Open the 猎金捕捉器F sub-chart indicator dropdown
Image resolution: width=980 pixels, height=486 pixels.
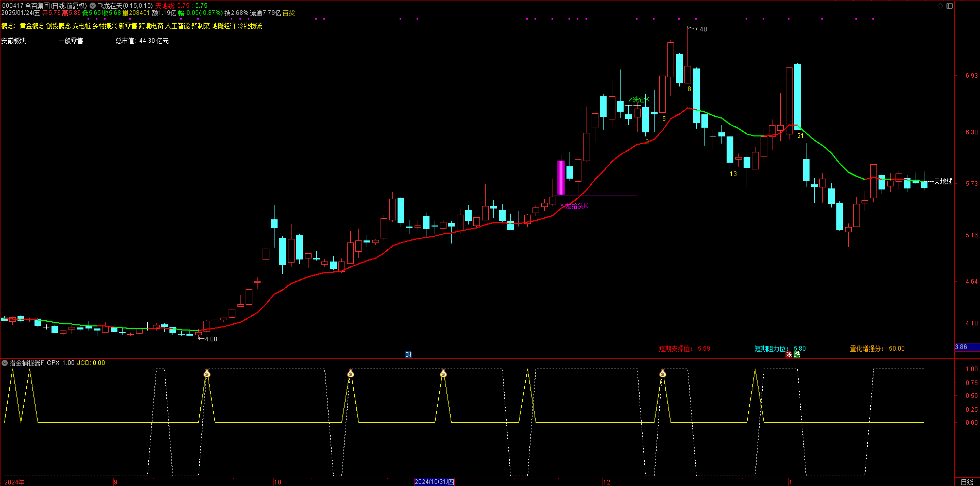(5, 363)
